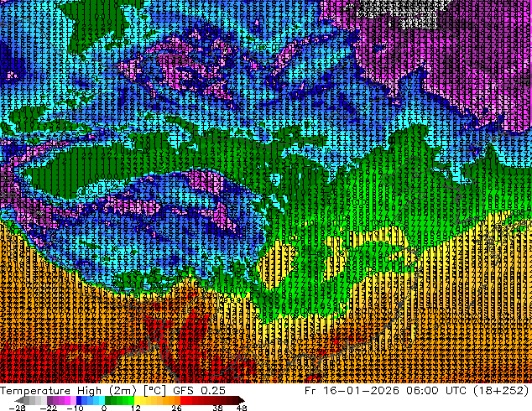The height and width of the screenshot is (411, 532).
Task: Click the '12' legend value
Action: [136, 408]
